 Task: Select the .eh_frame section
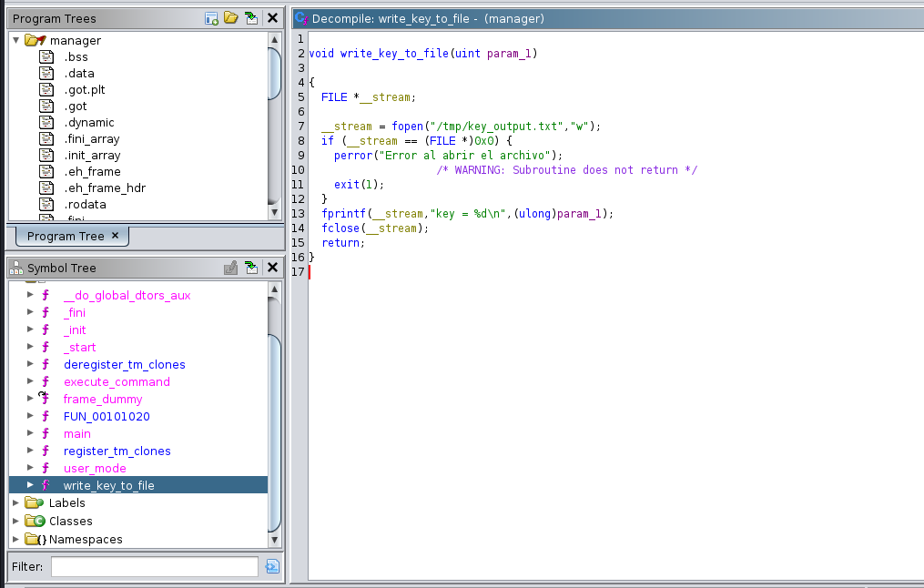93,171
